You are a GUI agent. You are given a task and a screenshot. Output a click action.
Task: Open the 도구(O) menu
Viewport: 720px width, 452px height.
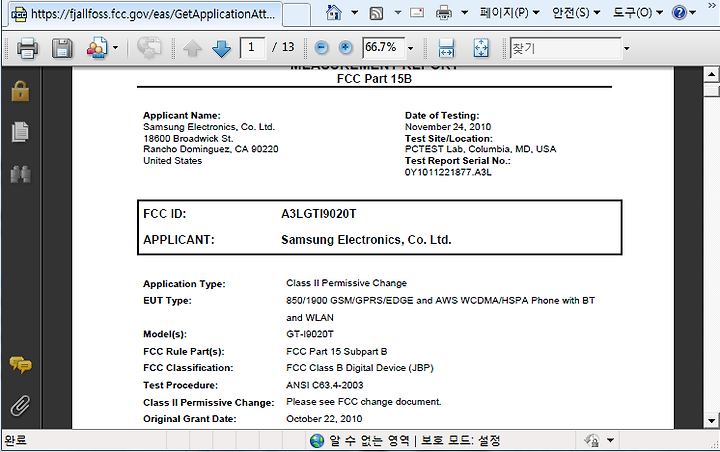click(x=638, y=12)
